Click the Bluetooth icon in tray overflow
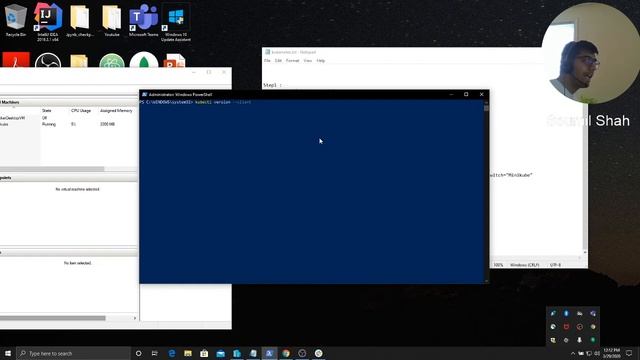The height and width of the screenshot is (360, 640). tap(566, 313)
